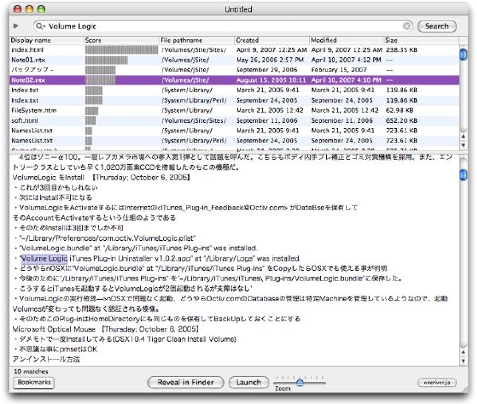The height and width of the screenshot is (404, 477).
Task: Click the preview pane scrollbar thumb
Action: [463, 175]
